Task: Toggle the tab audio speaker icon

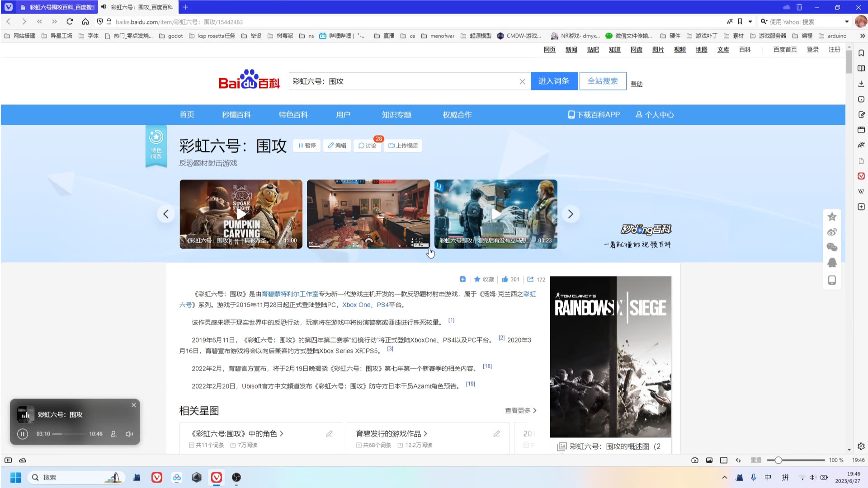Action: click(104, 7)
